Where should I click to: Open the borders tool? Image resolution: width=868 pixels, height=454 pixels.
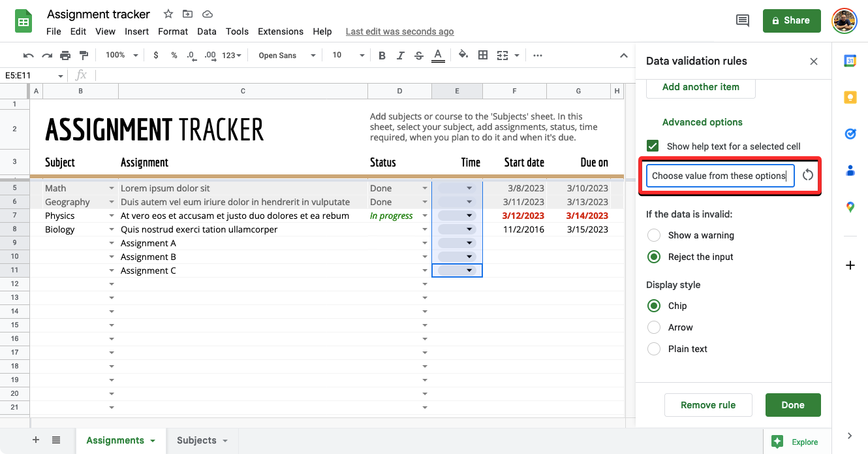tap(483, 56)
